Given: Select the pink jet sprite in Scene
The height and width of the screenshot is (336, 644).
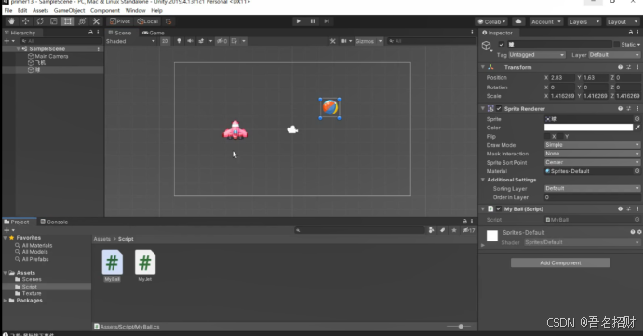Looking at the screenshot, I should [235, 130].
